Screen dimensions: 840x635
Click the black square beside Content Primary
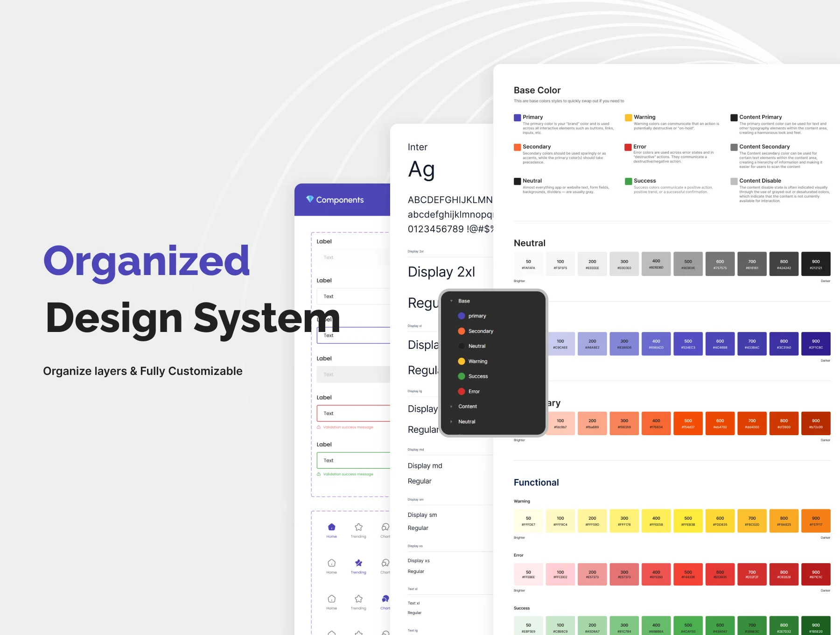click(734, 118)
